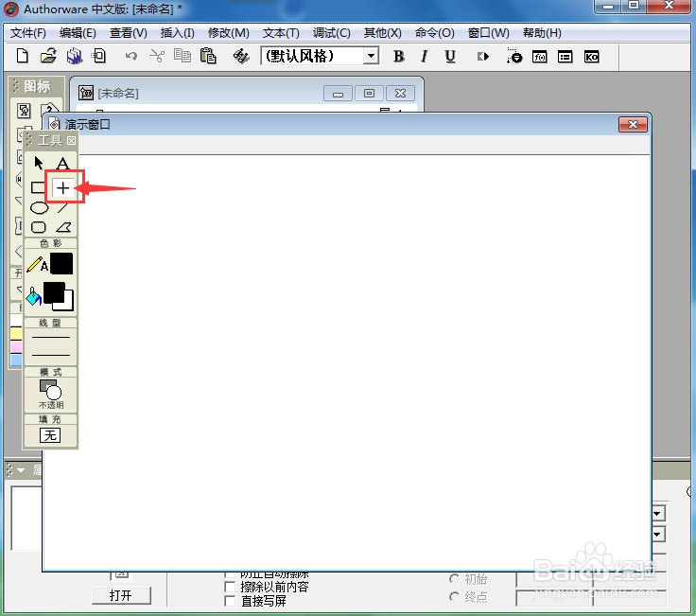
Task: Open the Text menu
Action: (281, 33)
